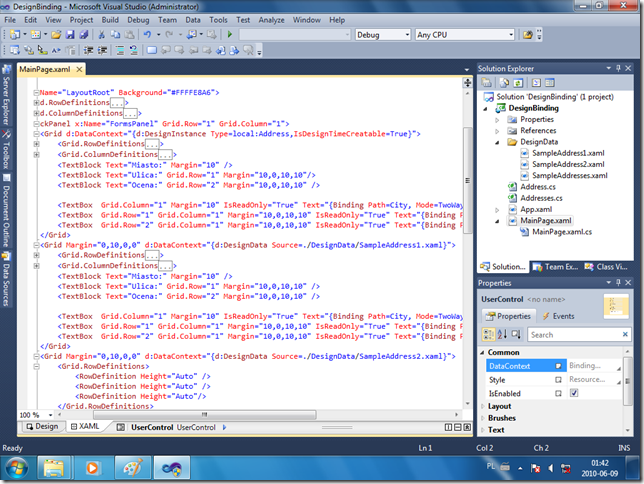Open the Debug menu
The width and height of the screenshot is (644, 484).
point(138,20)
